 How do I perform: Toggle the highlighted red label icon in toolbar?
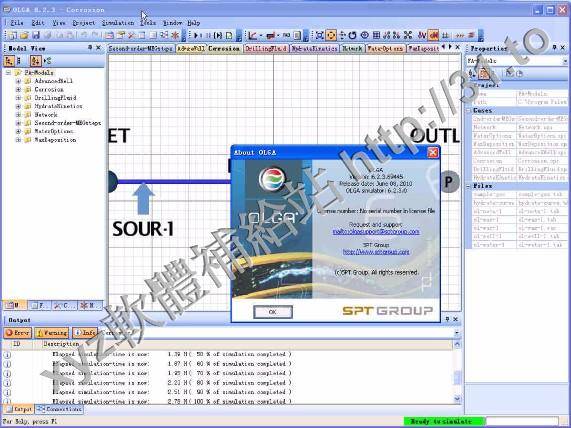click(433, 35)
